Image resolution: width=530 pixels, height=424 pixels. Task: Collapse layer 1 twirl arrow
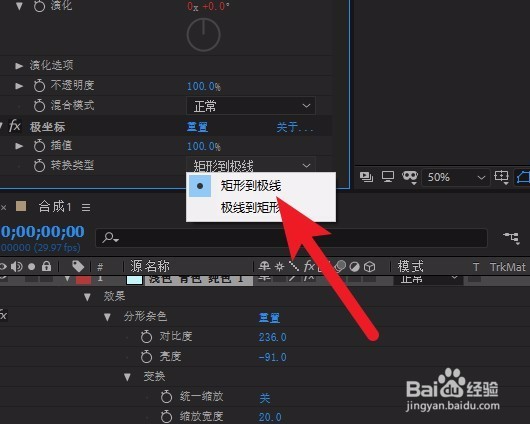click(67, 279)
